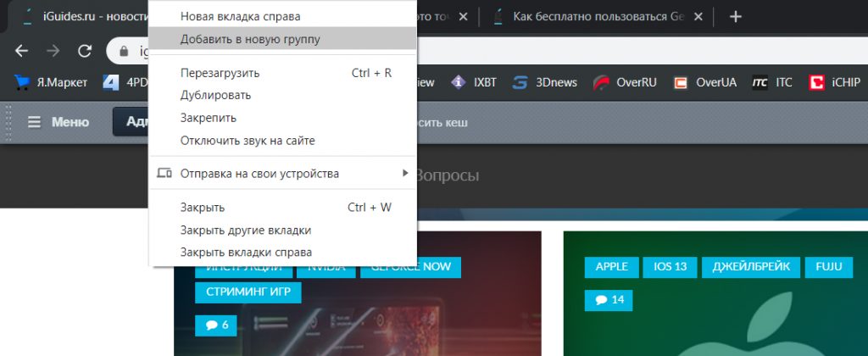Image resolution: width=868 pixels, height=356 pixels.
Task: Open Я.Маркет bookmark cart icon
Action: point(22,82)
